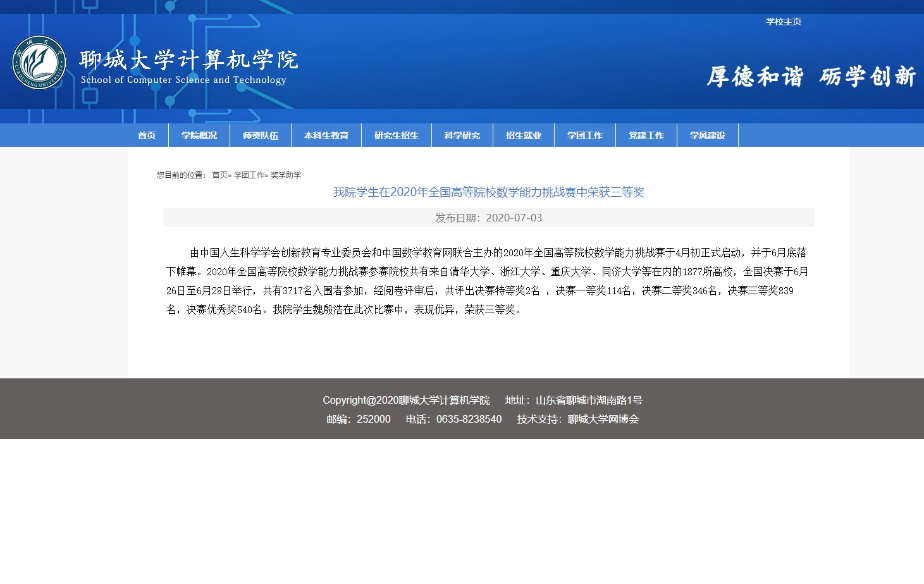
Task: Open 奖学助学 from the breadcrumb
Action: [287, 175]
